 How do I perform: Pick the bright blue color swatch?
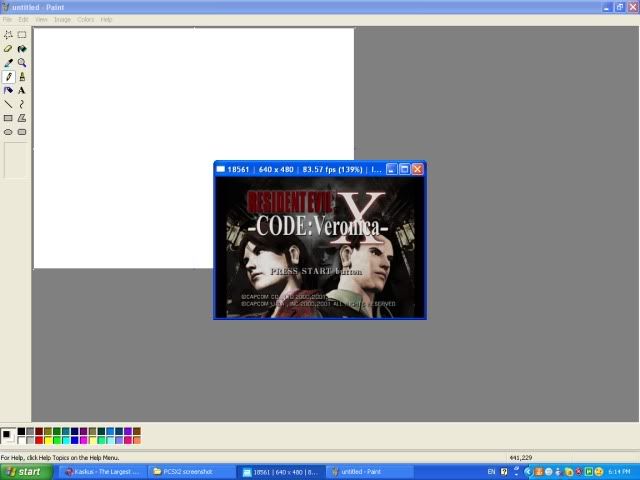tap(75, 440)
